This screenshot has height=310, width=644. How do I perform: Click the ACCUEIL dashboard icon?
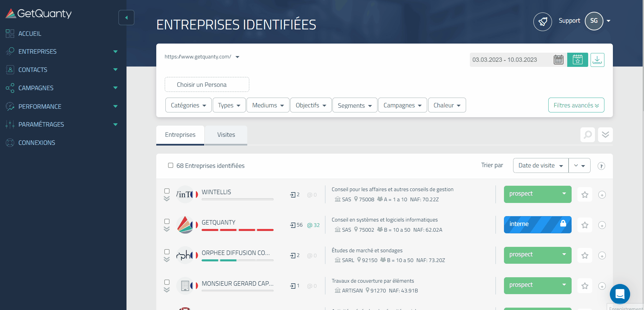click(x=10, y=33)
